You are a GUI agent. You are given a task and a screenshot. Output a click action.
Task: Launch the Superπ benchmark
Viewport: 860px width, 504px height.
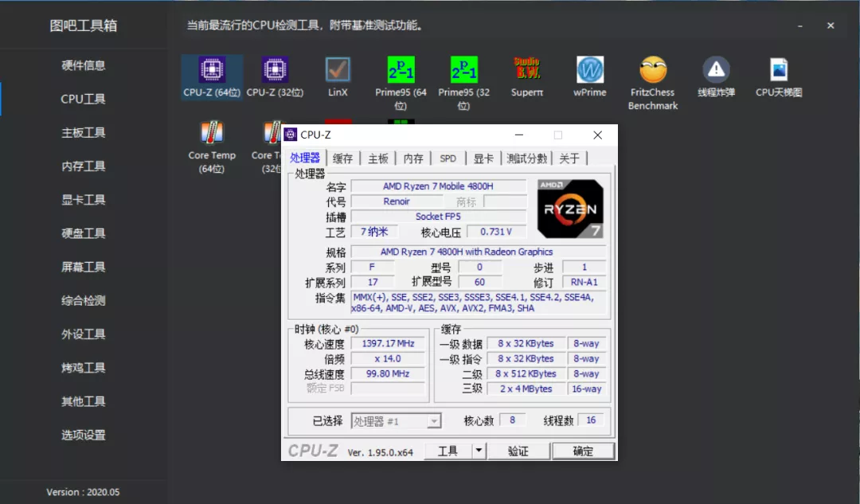(x=526, y=72)
